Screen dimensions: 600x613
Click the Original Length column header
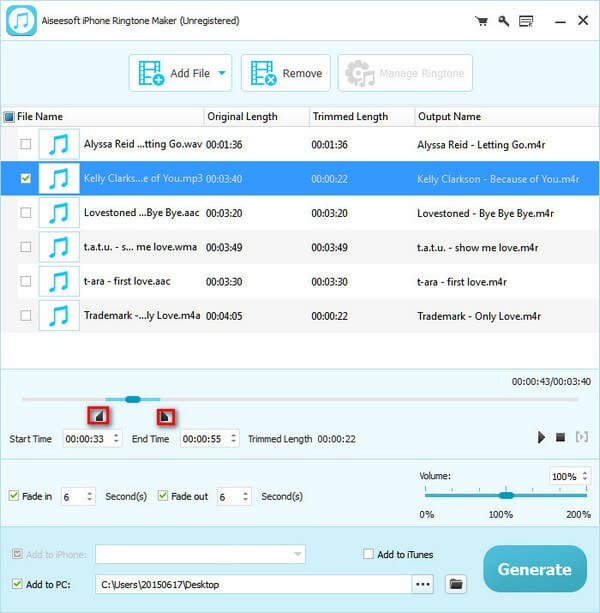(256, 117)
